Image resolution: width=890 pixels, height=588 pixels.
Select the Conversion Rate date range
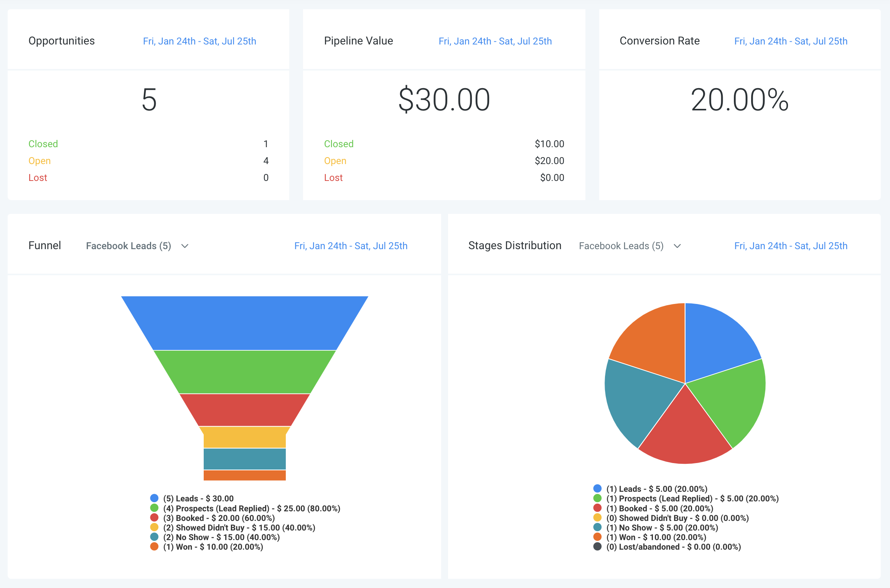[791, 41]
